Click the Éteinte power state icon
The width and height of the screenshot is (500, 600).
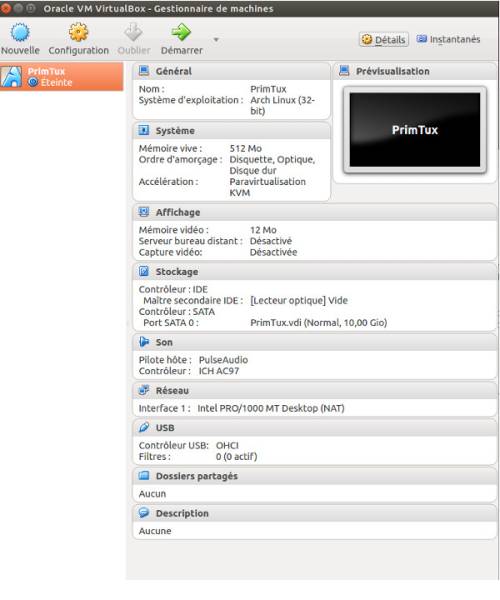(33, 82)
